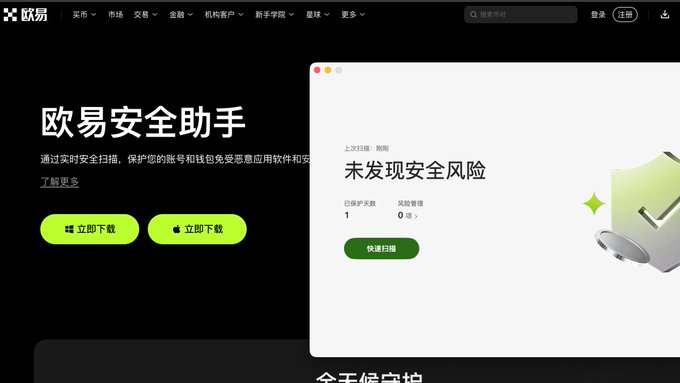Viewport: 680px width, 383px height.
Task: Click the Apple logo on the download button
Action: point(177,229)
